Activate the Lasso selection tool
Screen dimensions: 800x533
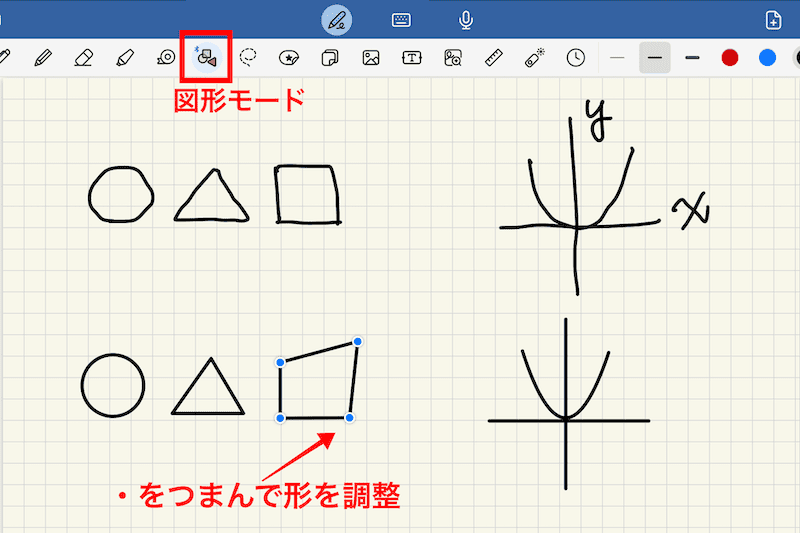click(248, 58)
